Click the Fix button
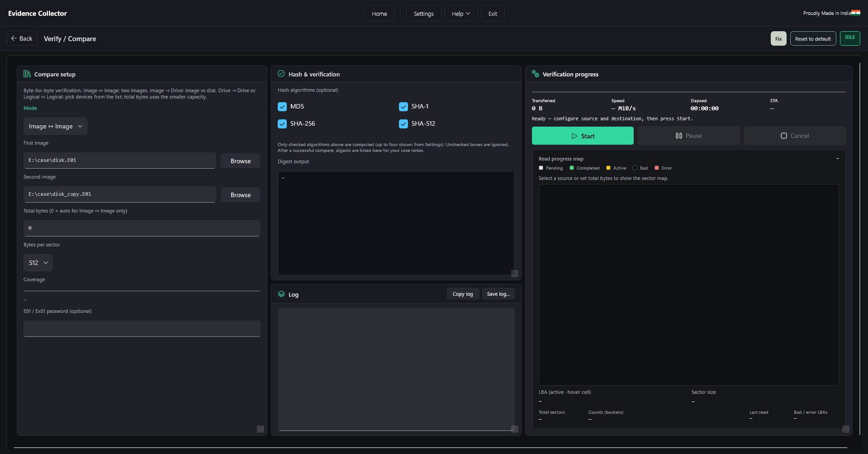 click(x=778, y=38)
